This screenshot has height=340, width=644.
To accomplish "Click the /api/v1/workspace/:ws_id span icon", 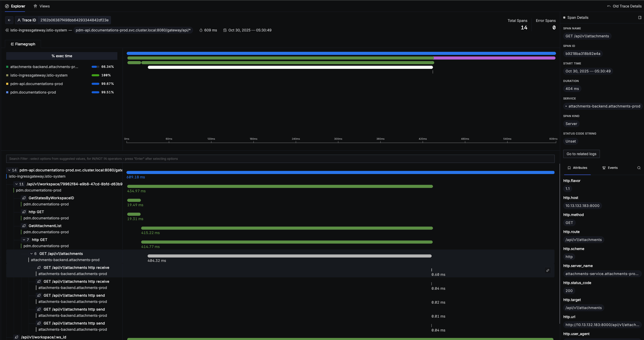I will pos(17,337).
